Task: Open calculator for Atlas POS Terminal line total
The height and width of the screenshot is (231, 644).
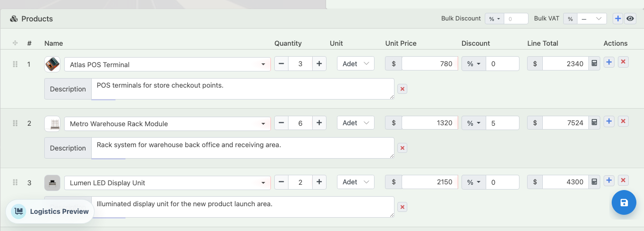Action: pyautogui.click(x=594, y=64)
